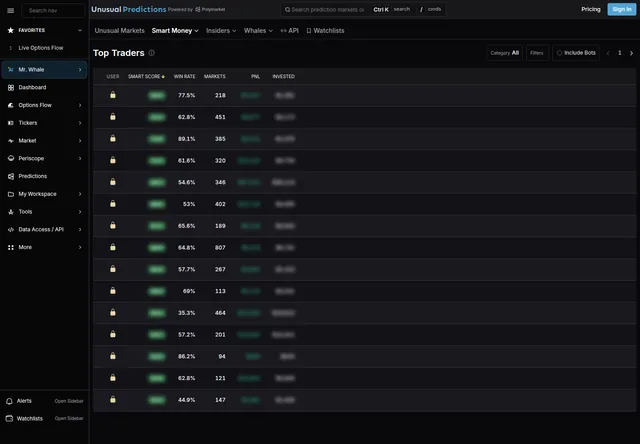Click the Mr. Whale icon in sidebar
The width and height of the screenshot is (640, 444).
11,70
